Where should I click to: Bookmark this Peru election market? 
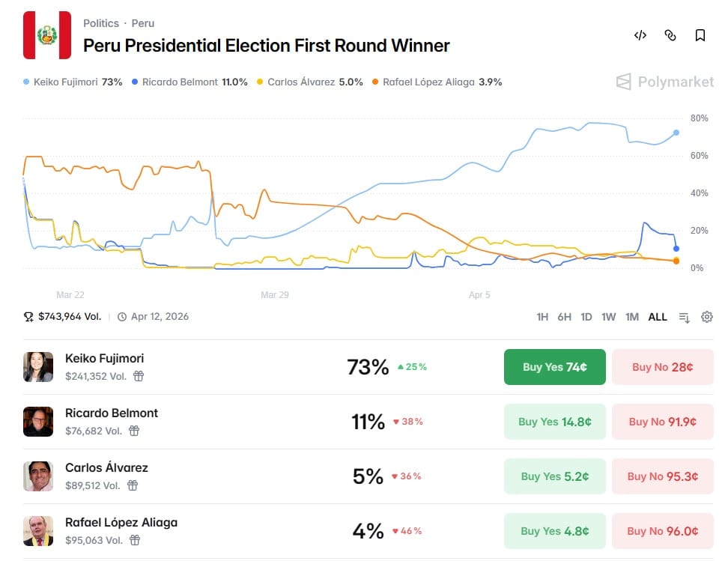(700, 35)
